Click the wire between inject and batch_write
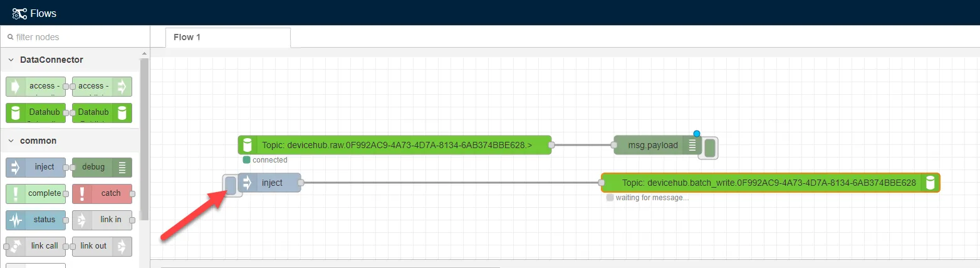Image resolution: width=980 pixels, height=268 pixels. (x=451, y=183)
